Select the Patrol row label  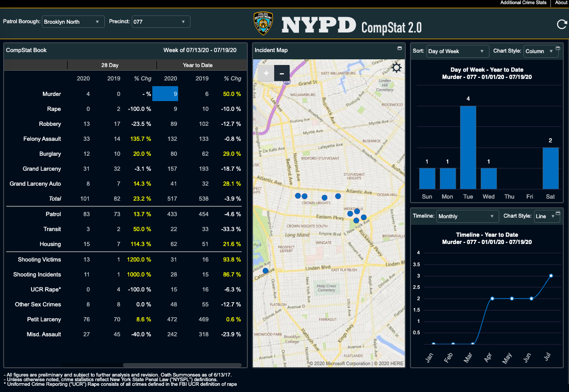coord(53,214)
